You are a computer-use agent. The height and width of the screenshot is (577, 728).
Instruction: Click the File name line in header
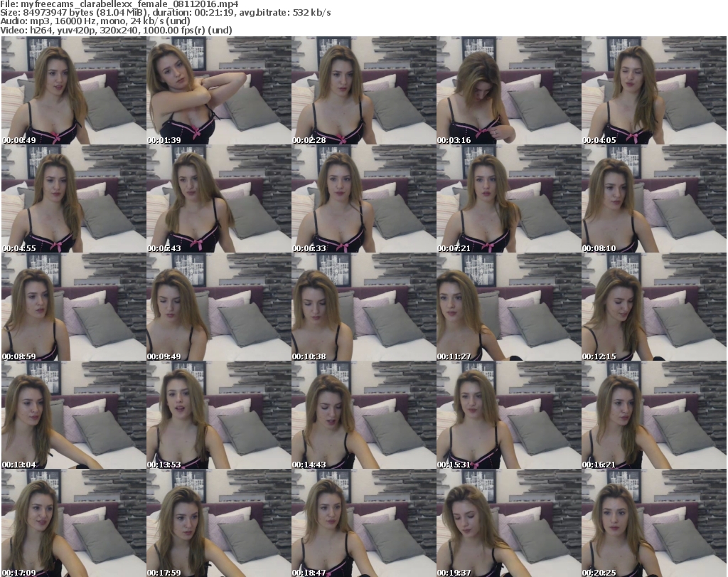click(119, 4)
